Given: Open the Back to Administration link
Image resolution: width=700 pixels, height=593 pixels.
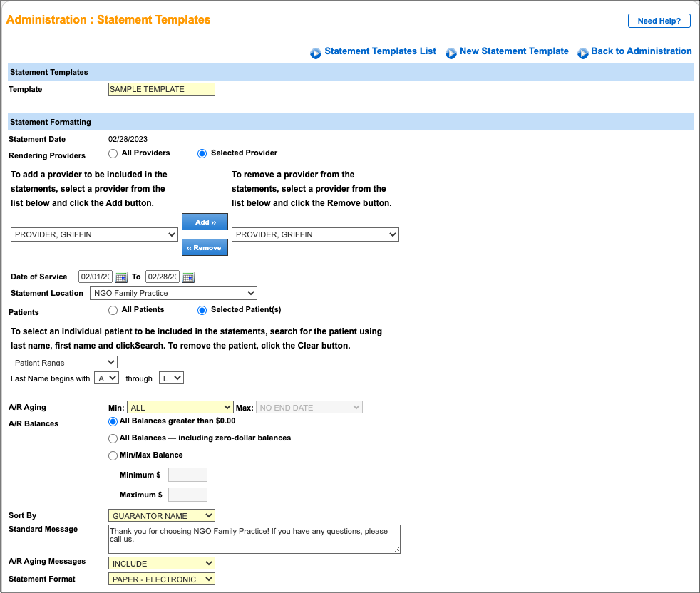Looking at the screenshot, I should point(642,51).
